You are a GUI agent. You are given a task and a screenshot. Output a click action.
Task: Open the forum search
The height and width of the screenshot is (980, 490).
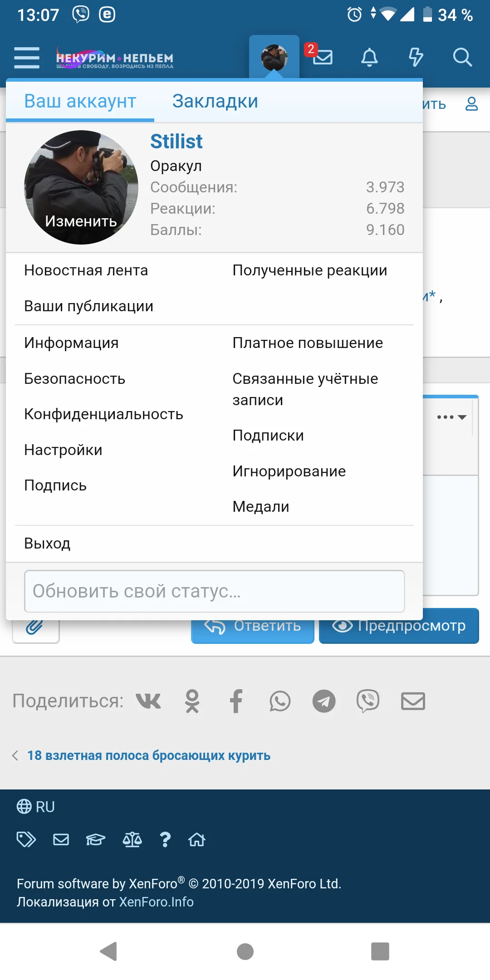(462, 58)
